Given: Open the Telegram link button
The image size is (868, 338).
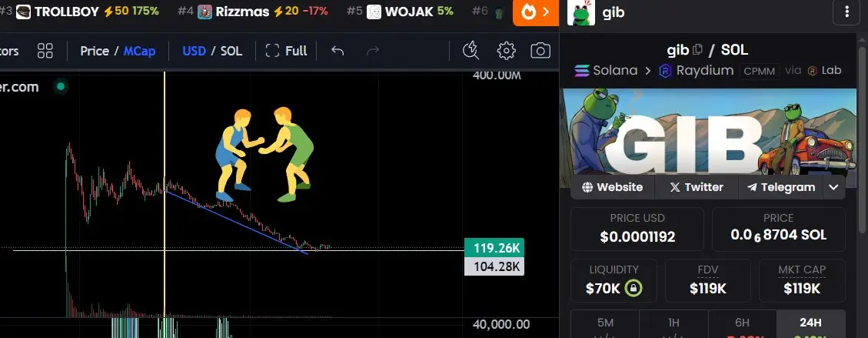Looking at the screenshot, I should tap(781, 187).
